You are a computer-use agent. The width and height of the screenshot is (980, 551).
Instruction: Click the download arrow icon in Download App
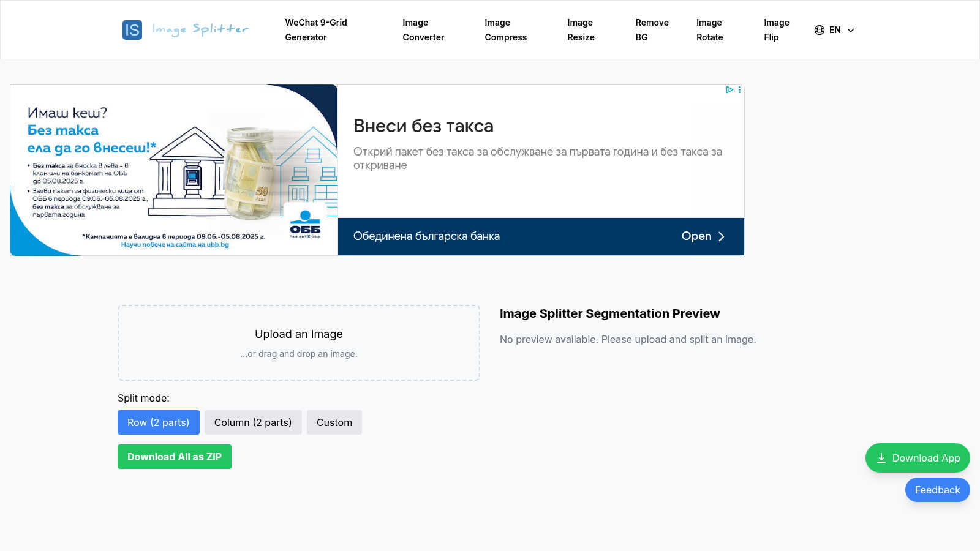click(x=881, y=458)
